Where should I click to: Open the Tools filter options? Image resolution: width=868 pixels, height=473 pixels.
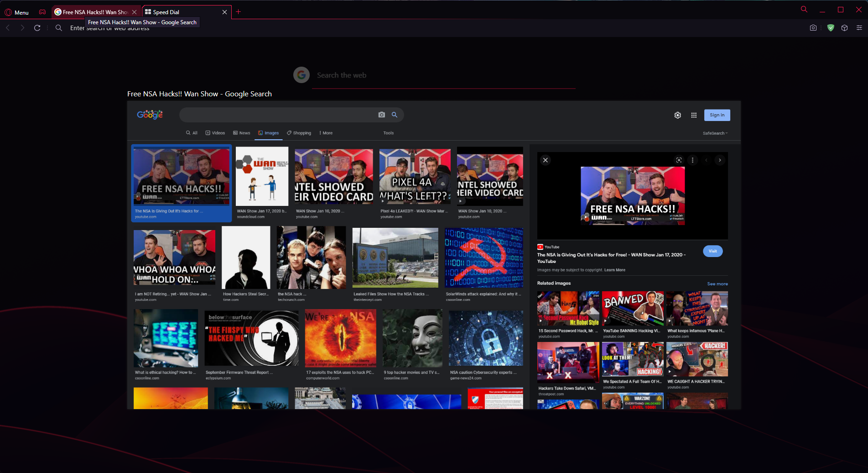coord(389,133)
